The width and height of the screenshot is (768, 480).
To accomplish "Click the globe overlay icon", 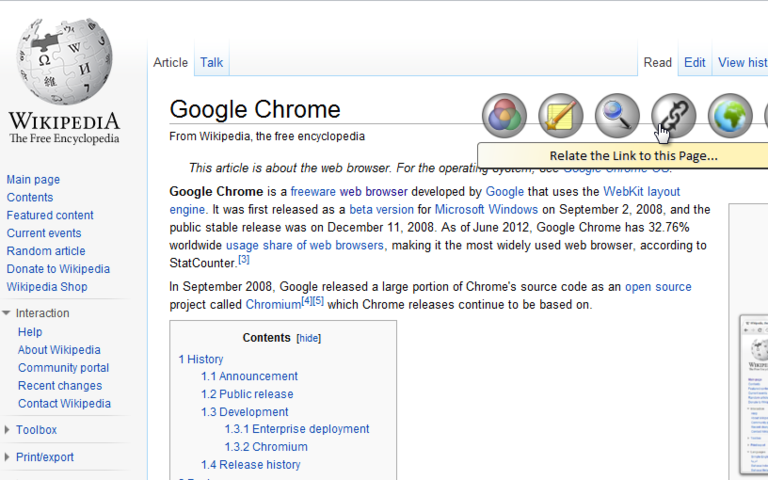I will pos(730,116).
